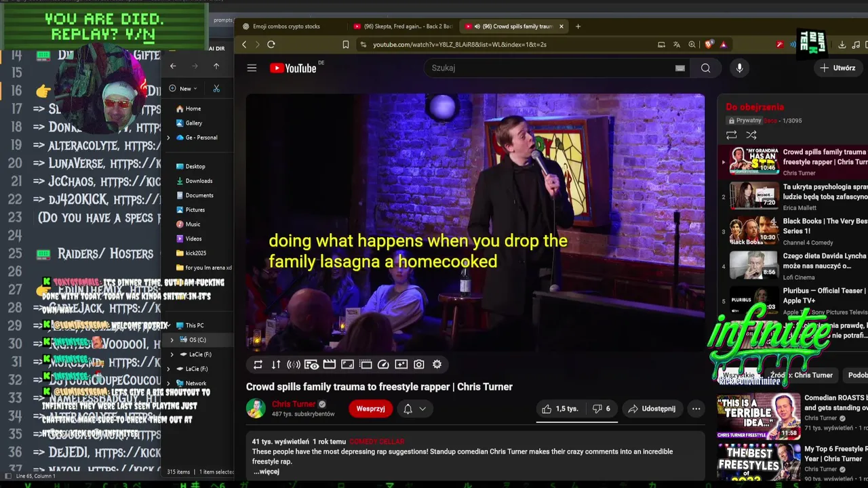
Task: Open browser downloads arrow icon
Action: click(x=842, y=45)
